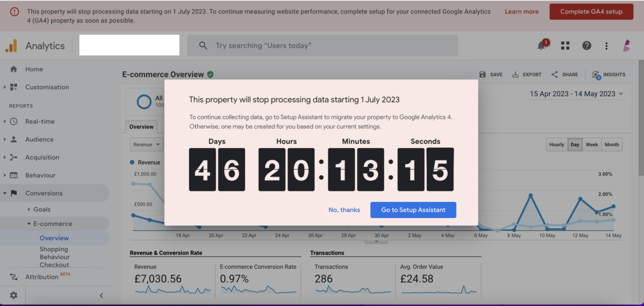Open the three-dot more options menu
644x306 pixels.
coord(606,46)
